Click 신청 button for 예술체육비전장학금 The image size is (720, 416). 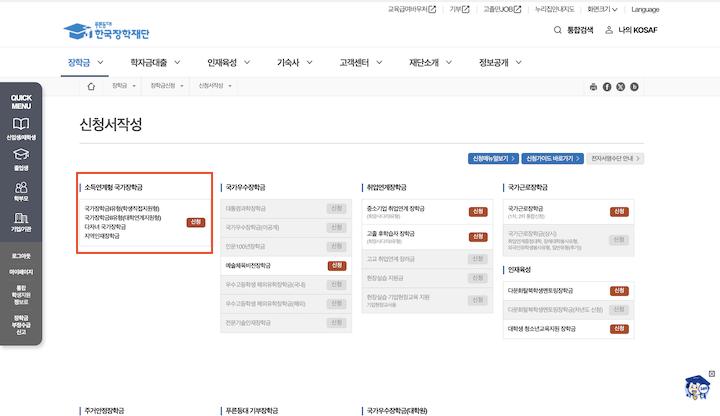coord(337,265)
